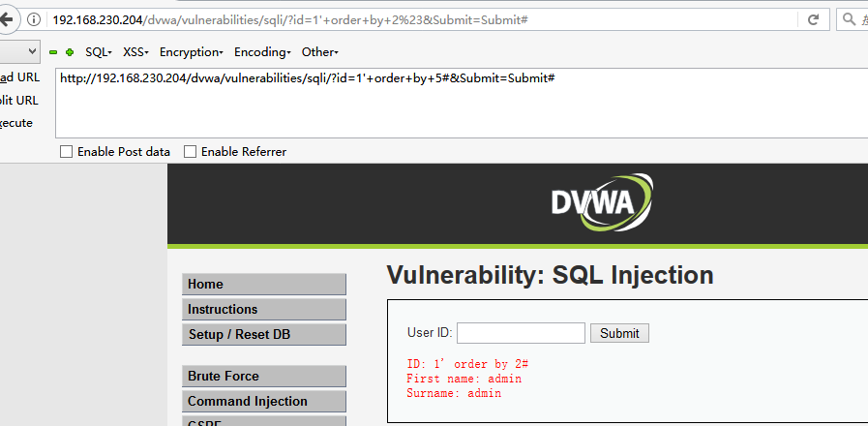Expand the XSS dropdown menu
Image resolution: width=868 pixels, height=426 pixels.
coord(135,52)
